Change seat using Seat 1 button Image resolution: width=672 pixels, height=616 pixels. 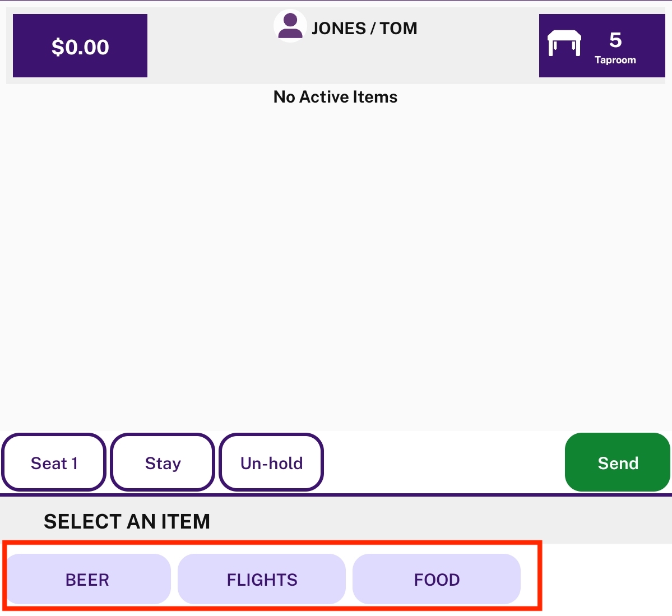point(54,462)
